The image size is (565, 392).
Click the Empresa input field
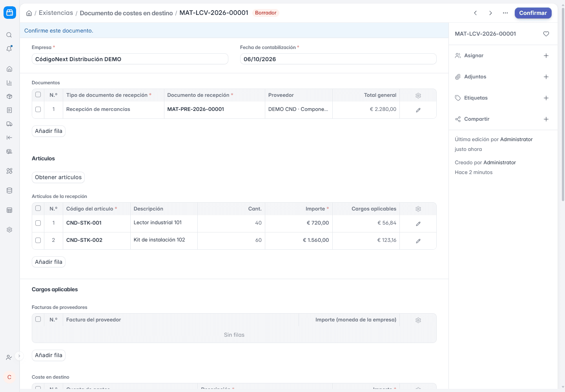[x=130, y=59]
